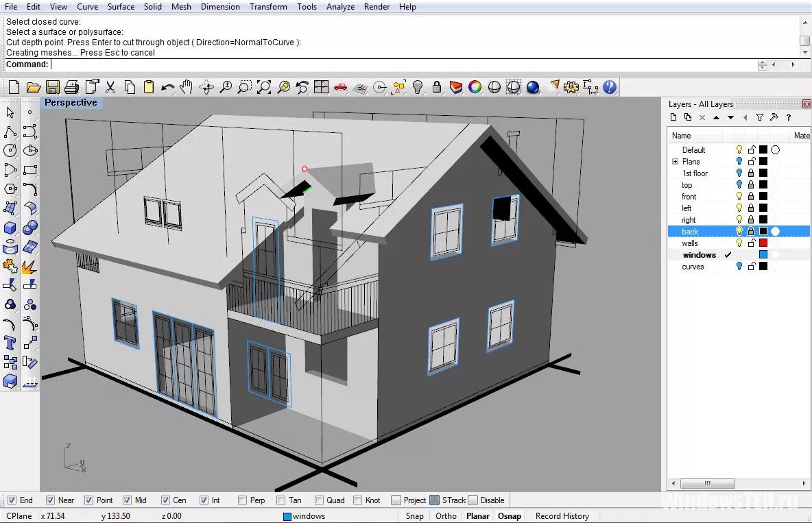Enable the Quad osnap checkbox
The width and height of the screenshot is (812, 523).
[319, 500]
